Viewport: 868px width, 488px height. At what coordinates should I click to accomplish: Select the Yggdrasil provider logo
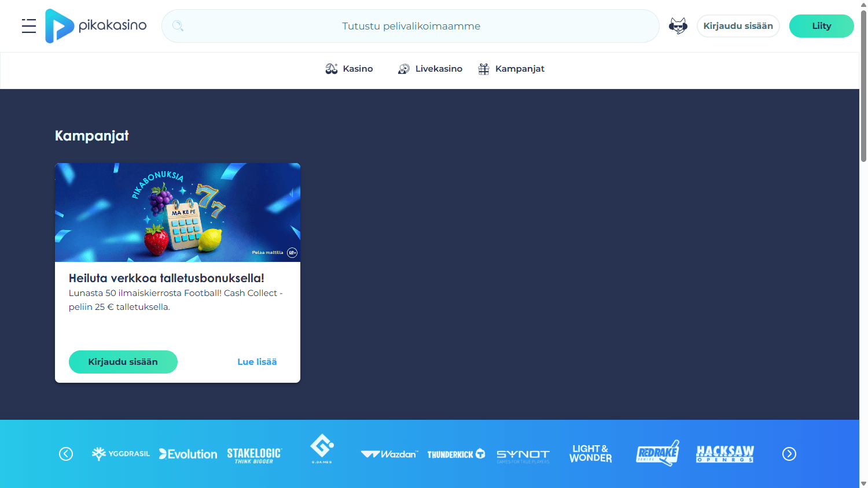click(x=120, y=454)
